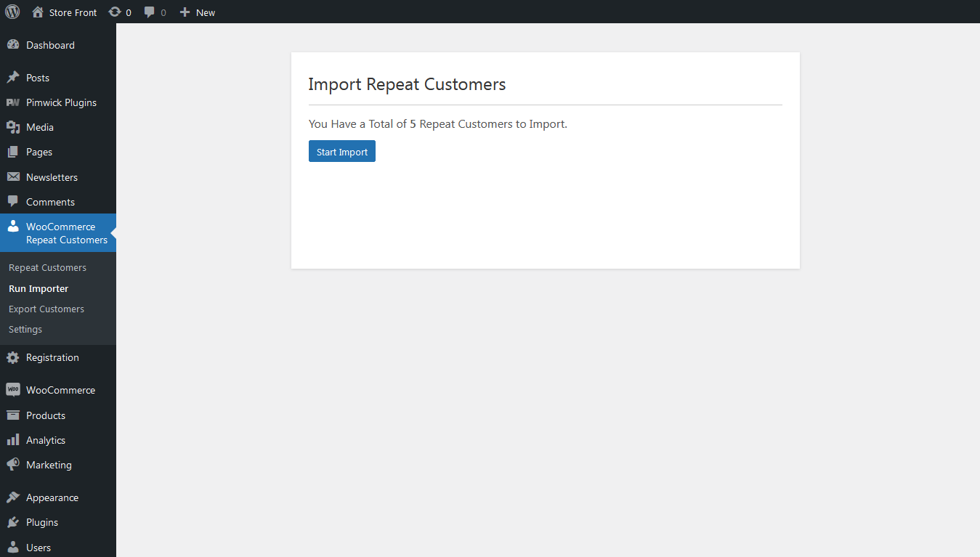Select the Appearance paintbrush icon
The width and height of the screenshot is (980, 557).
[x=13, y=497]
